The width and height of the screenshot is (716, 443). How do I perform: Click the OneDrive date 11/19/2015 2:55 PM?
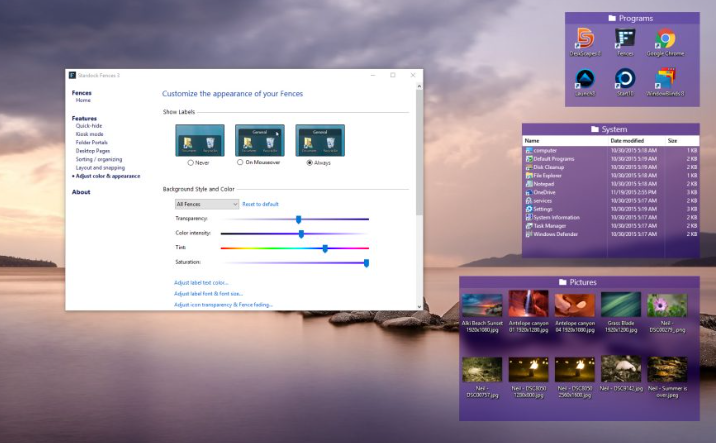pos(634,192)
